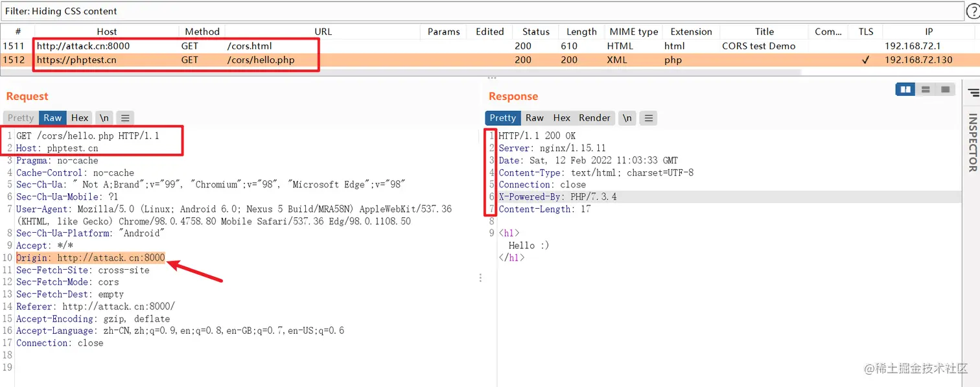Sort history by the truncated Com... column header
Viewport: 980px width, 387px height.
tap(828, 31)
